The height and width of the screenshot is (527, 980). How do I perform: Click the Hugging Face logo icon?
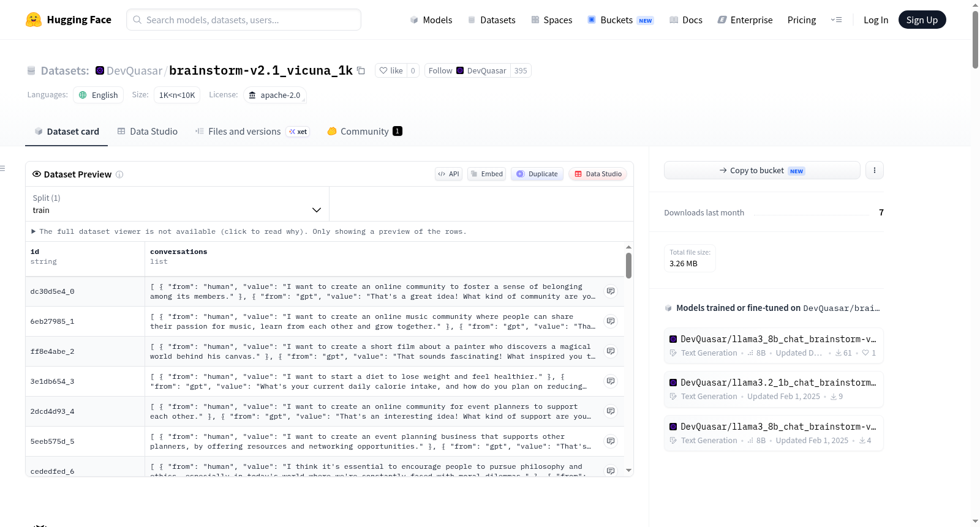pyautogui.click(x=34, y=20)
